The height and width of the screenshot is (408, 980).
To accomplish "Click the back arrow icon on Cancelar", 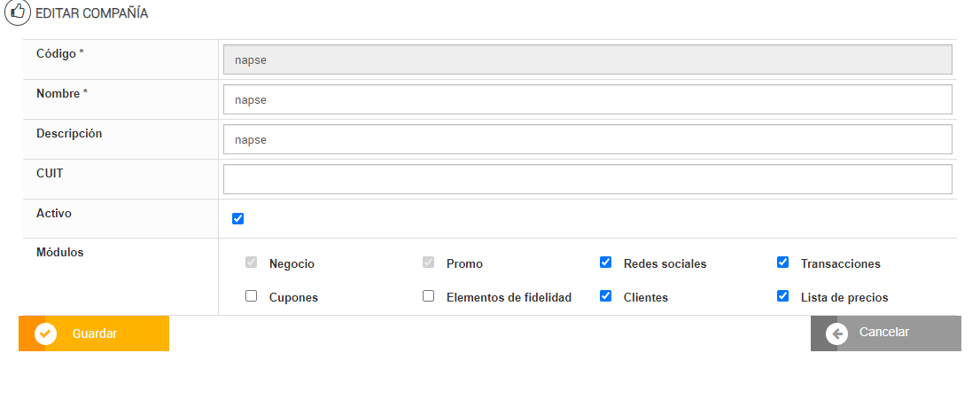I will pos(836,333).
